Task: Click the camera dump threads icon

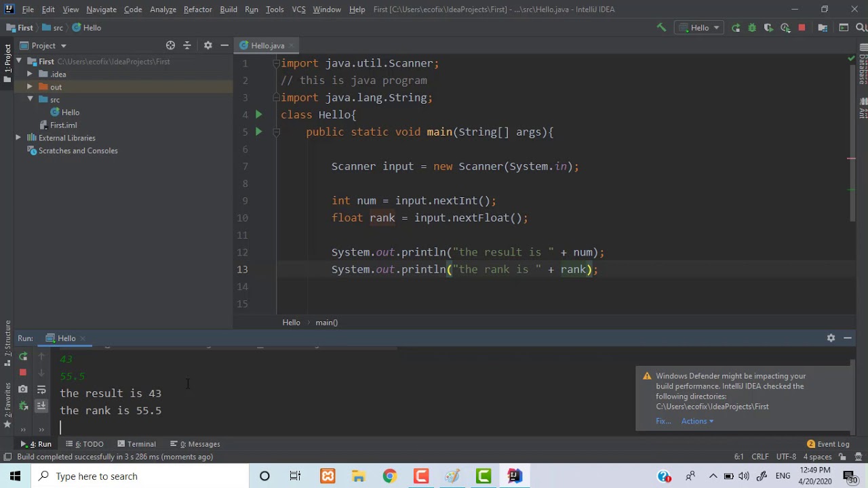Action: [23, 389]
